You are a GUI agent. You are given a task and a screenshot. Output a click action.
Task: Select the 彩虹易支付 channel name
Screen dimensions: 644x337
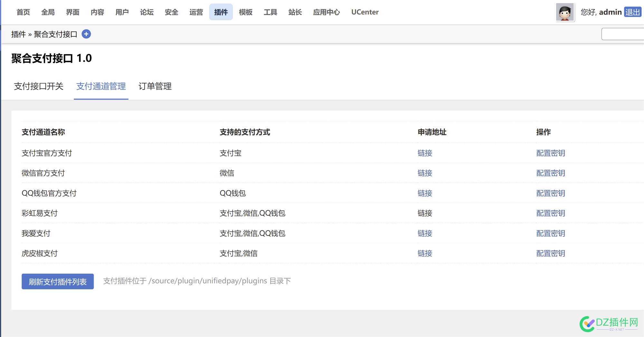point(40,213)
